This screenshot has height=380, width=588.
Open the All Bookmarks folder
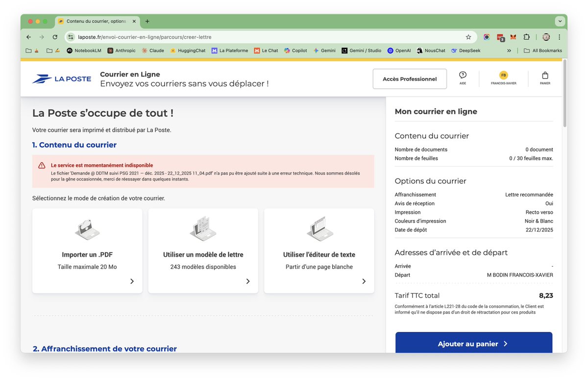click(542, 51)
